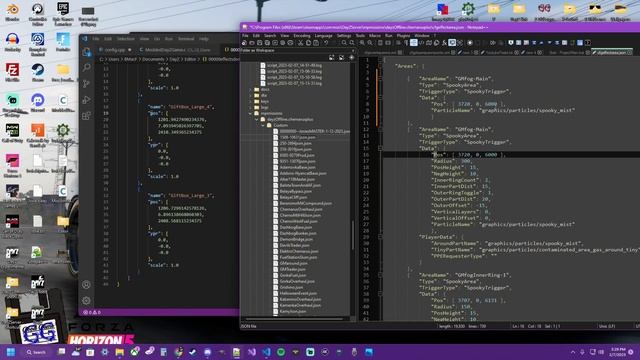The height and width of the screenshot is (360, 640).
Task: Open the Terminal menu in VS Code
Action: click(186, 39)
